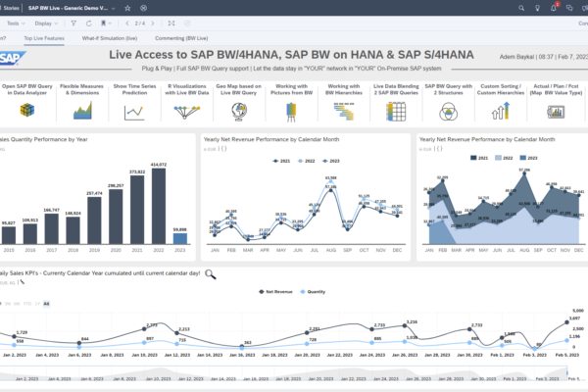Select the 3M time range button
Viewport: 588px width, 392px height.
coord(8,304)
